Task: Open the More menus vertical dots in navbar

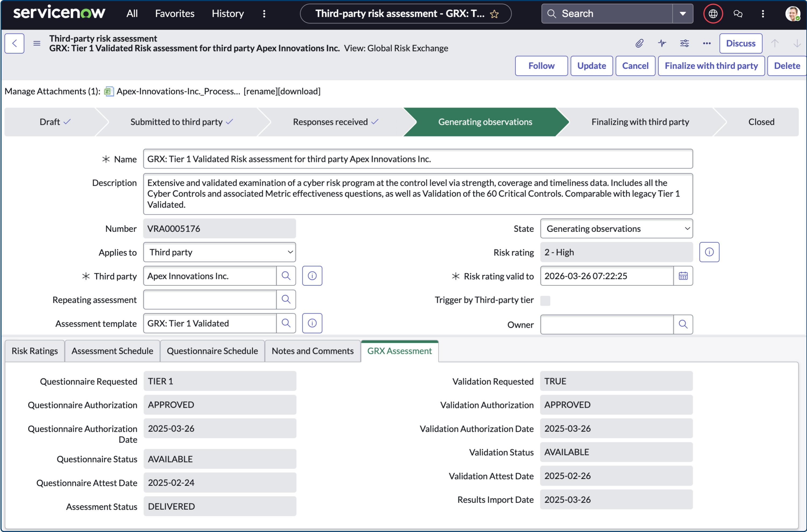Action: (264, 14)
